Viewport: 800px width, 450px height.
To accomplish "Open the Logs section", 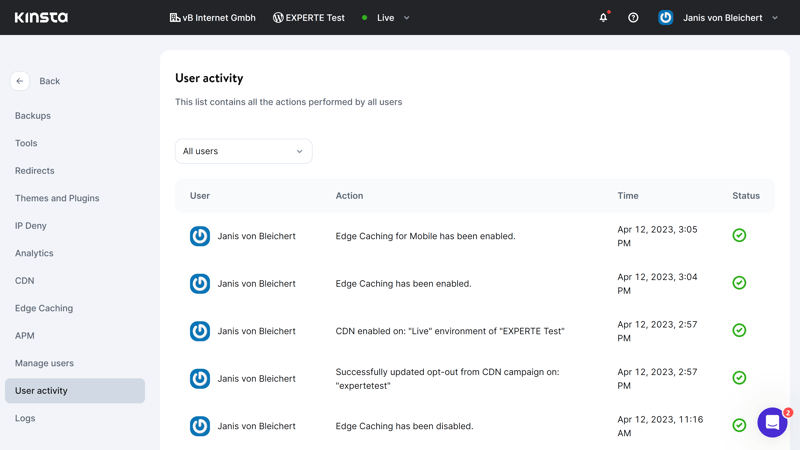I will pyautogui.click(x=25, y=418).
